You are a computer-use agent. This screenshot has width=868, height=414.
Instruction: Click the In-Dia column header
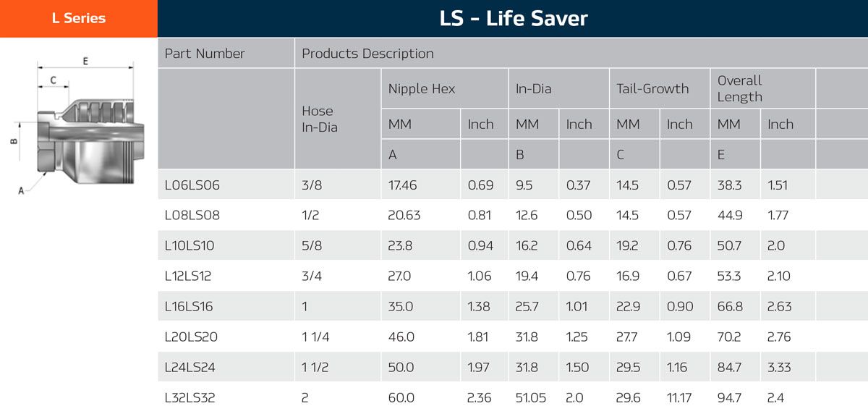point(533,89)
